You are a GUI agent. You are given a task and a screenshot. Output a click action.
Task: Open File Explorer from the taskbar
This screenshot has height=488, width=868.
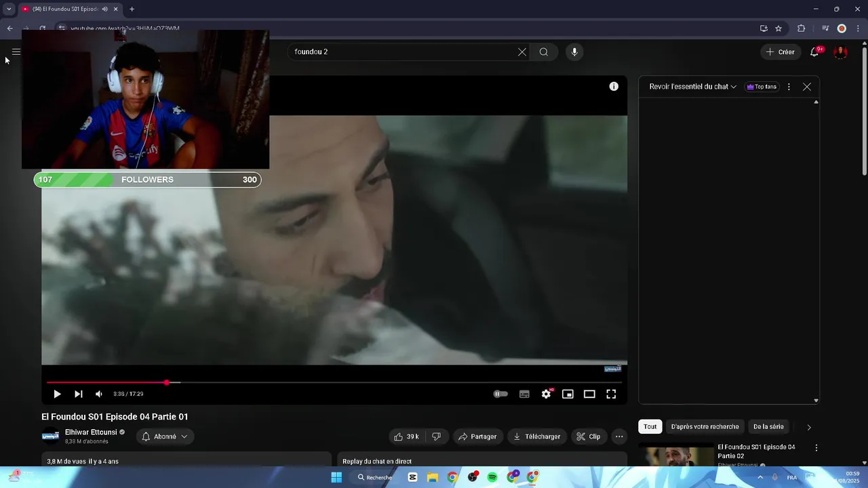433,477
